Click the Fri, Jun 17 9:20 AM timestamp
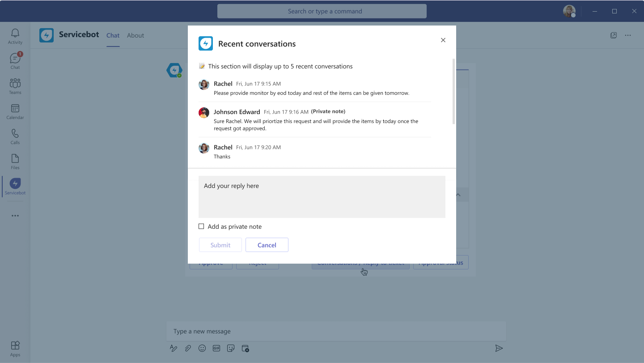 point(258,147)
